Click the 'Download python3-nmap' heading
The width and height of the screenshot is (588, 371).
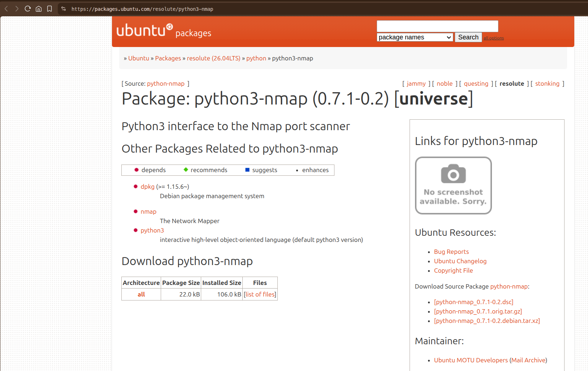tap(187, 261)
